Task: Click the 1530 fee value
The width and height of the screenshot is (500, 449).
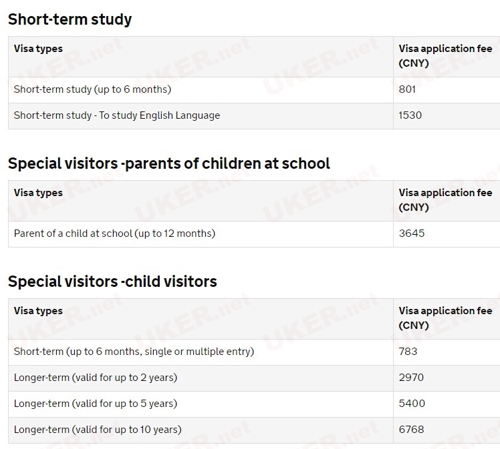Action: 410,115
